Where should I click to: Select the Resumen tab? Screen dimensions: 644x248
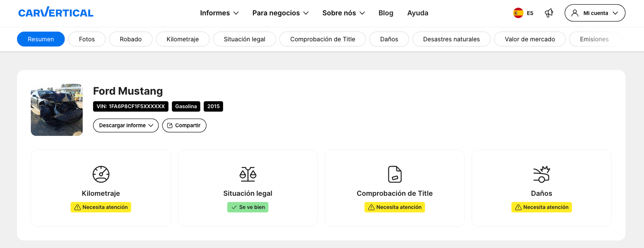41,39
